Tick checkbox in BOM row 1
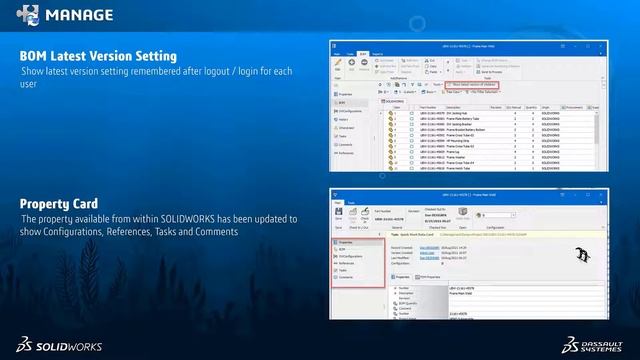 (x=412, y=113)
